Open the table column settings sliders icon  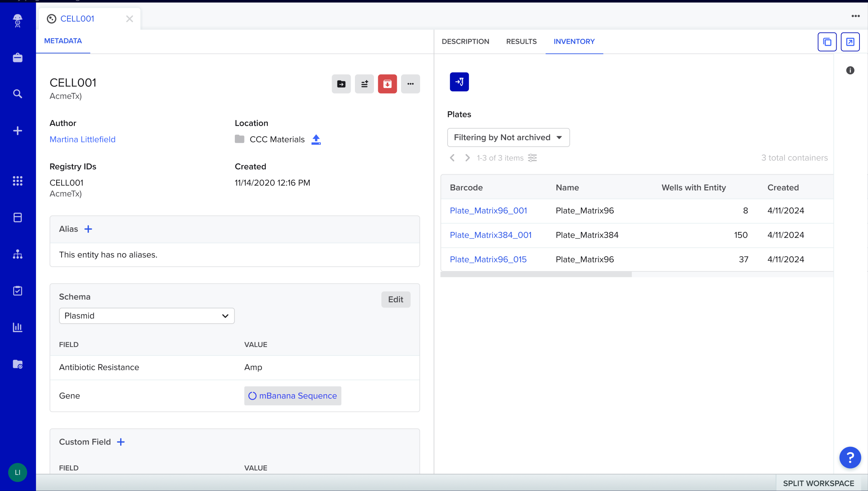(x=532, y=158)
